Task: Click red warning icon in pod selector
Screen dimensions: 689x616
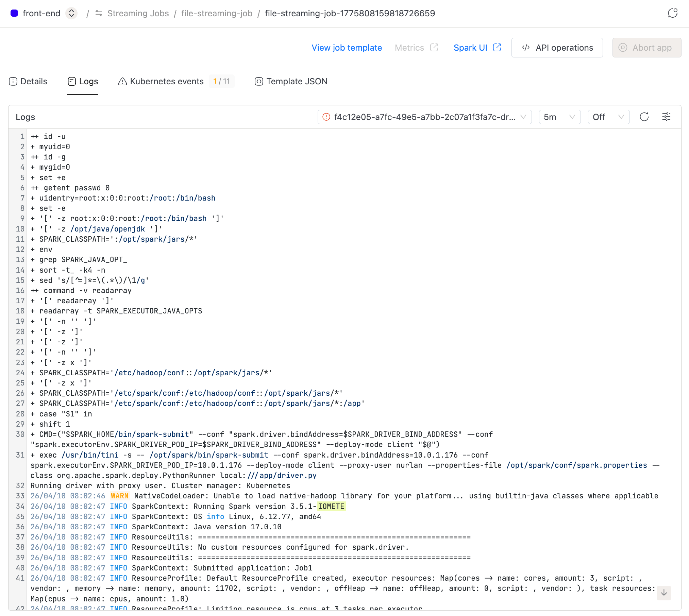Action: [326, 117]
